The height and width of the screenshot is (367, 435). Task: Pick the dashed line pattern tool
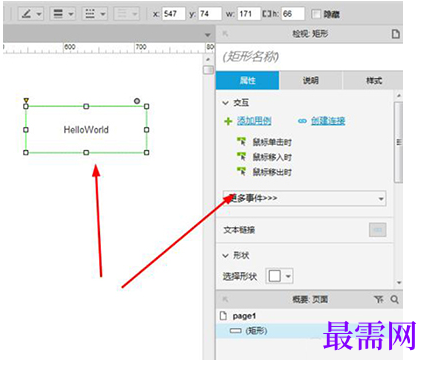(x=90, y=14)
